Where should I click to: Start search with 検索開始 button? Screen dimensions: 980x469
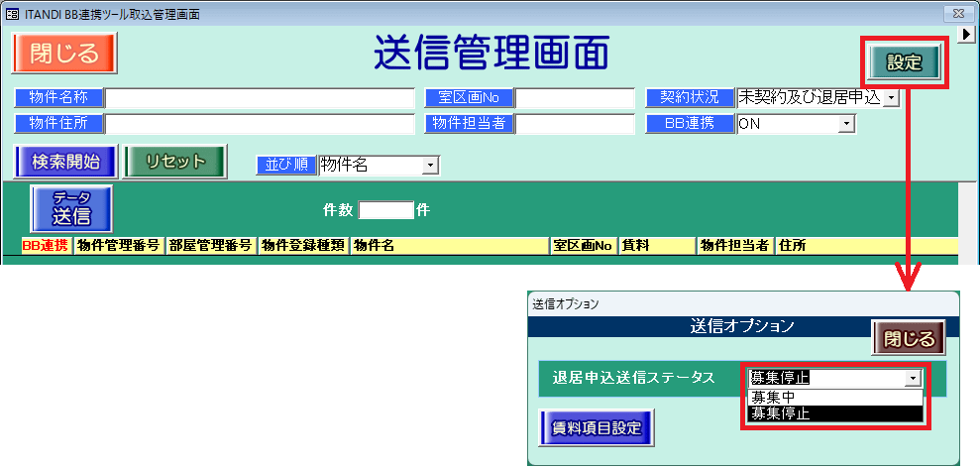tap(64, 162)
